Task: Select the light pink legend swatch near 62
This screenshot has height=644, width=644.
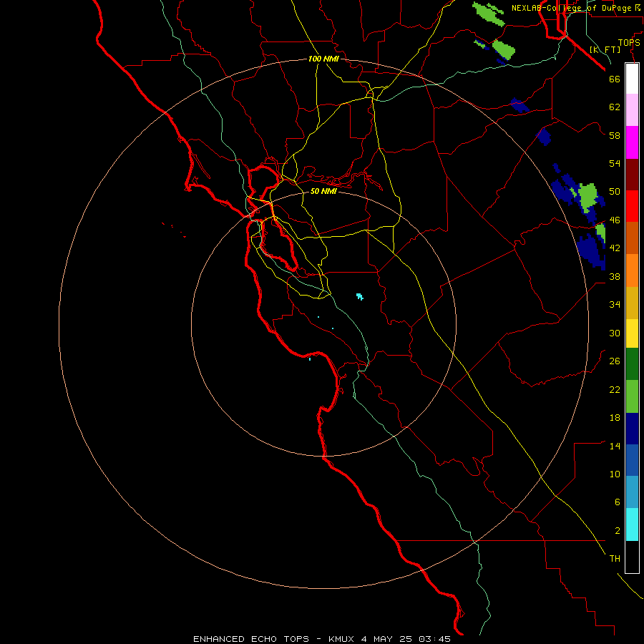Action: pos(632,110)
